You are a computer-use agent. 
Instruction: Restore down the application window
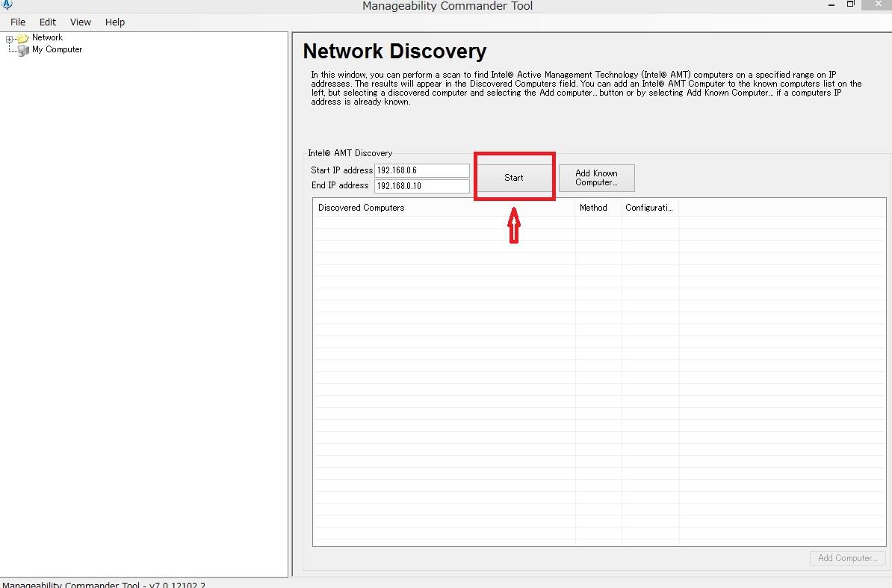pos(850,4)
